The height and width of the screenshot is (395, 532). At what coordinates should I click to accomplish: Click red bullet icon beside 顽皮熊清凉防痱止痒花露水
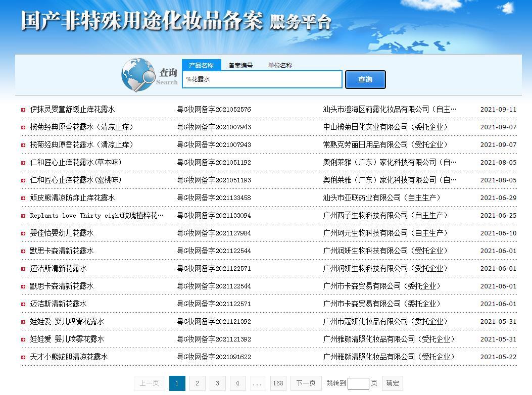pos(23,198)
